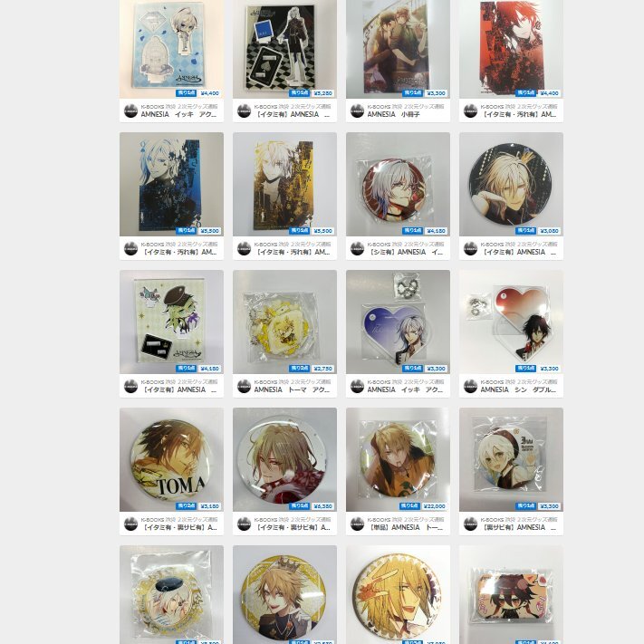
Task: View the purple heart acrylic keychain item
Action: pos(398,322)
